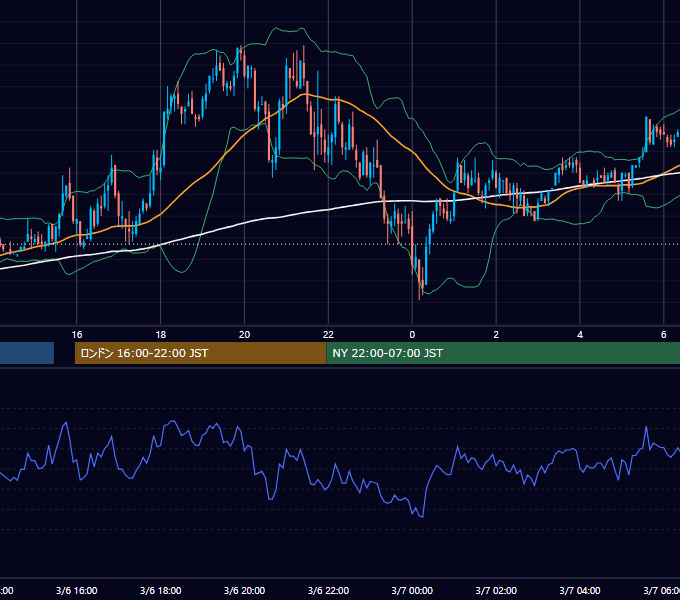The image size is (680, 600).
Task: Click the 20 hour label on chart axis
Action: (245, 335)
